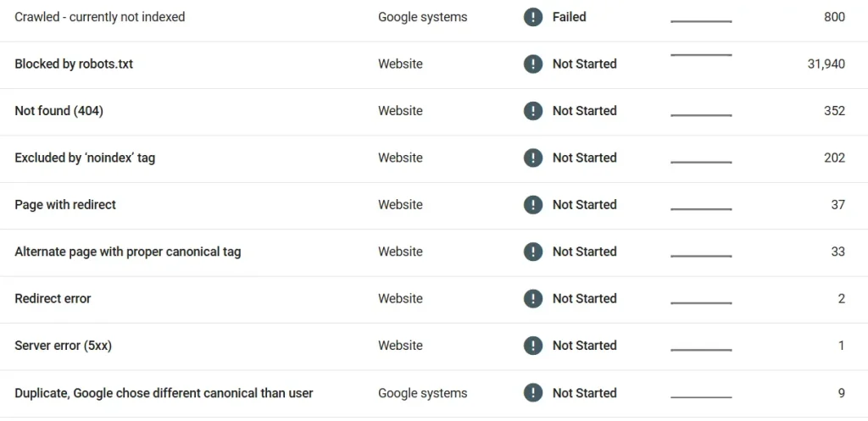Open 'Crawled - currently not indexed' reason
Image resolution: width=868 pixels, height=421 pixels.
pyautogui.click(x=99, y=17)
